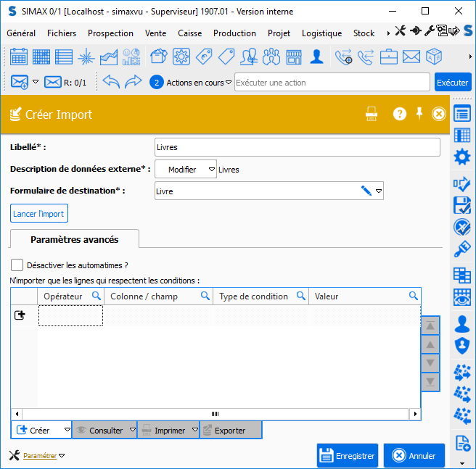Click the undo back arrow icon
The width and height of the screenshot is (476, 469).
111,82
